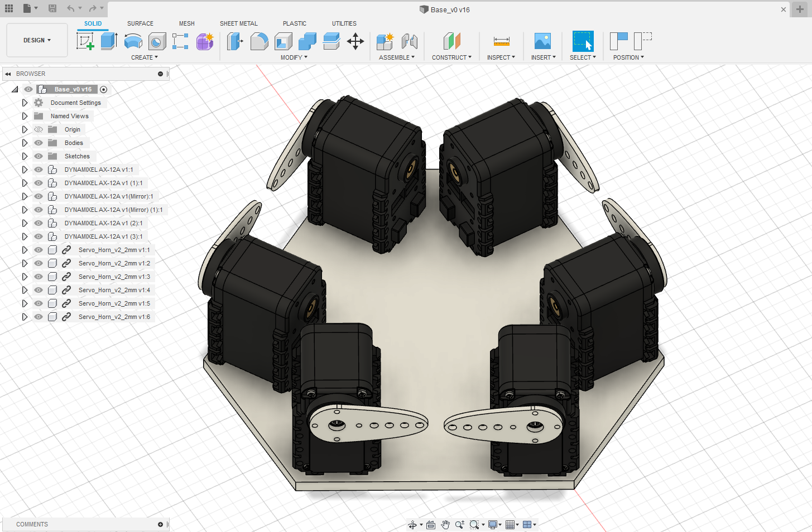This screenshot has height=532, width=812.
Task: Select DYNAMIXEL AX-12A v1(Mirror):1 component
Action: (108, 196)
